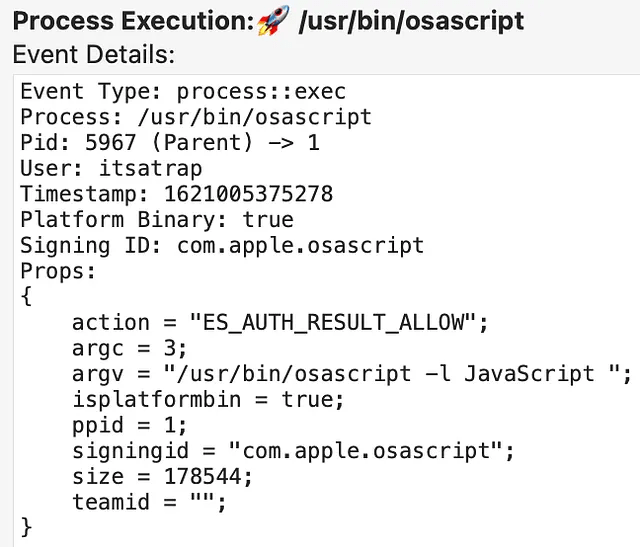
Task: Select the User itsatrap line
Action: 110,168
